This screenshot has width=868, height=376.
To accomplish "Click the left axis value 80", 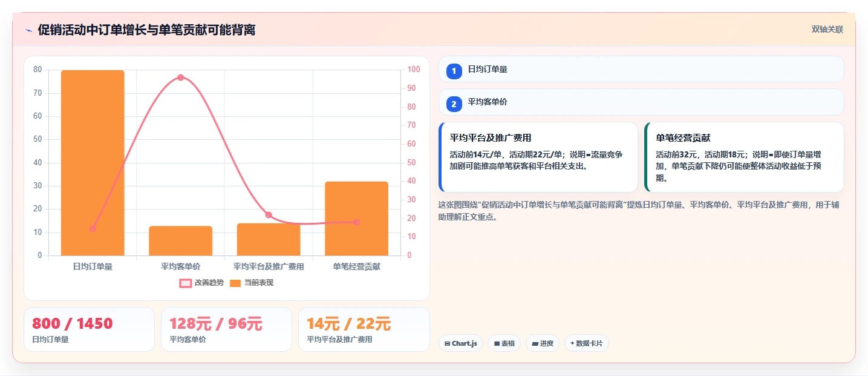I will click(38, 70).
